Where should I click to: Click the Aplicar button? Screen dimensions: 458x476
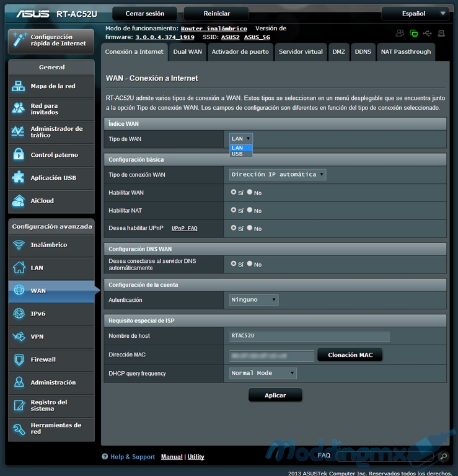point(275,395)
